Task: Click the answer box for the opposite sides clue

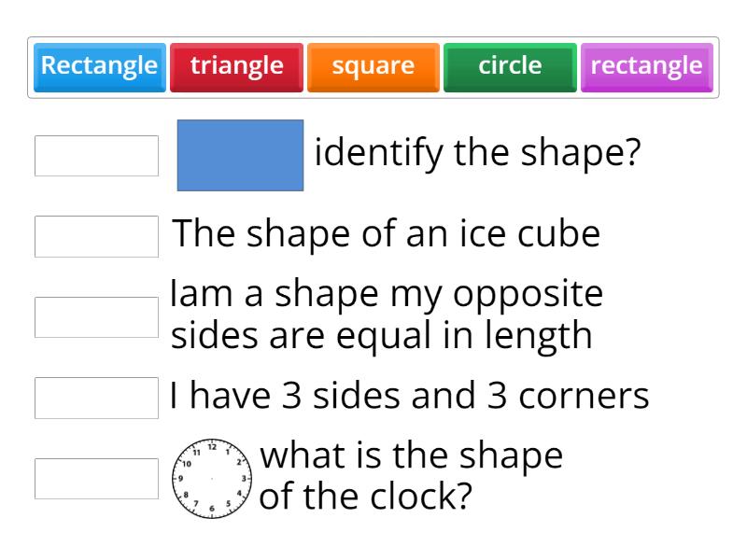Action: (96, 316)
